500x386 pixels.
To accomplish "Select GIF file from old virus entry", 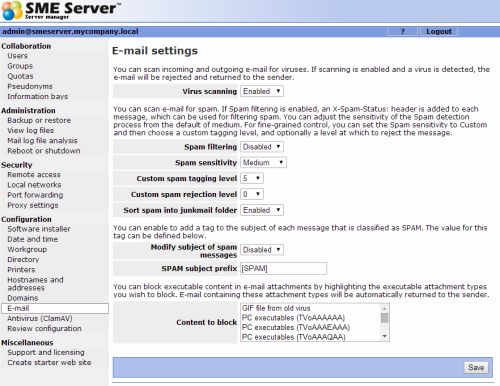I will coord(276,308).
